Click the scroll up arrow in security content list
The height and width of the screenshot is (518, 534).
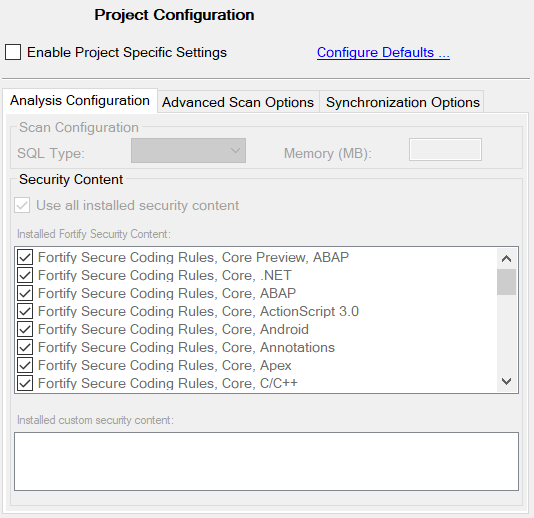pyautogui.click(x=506, y=259)
